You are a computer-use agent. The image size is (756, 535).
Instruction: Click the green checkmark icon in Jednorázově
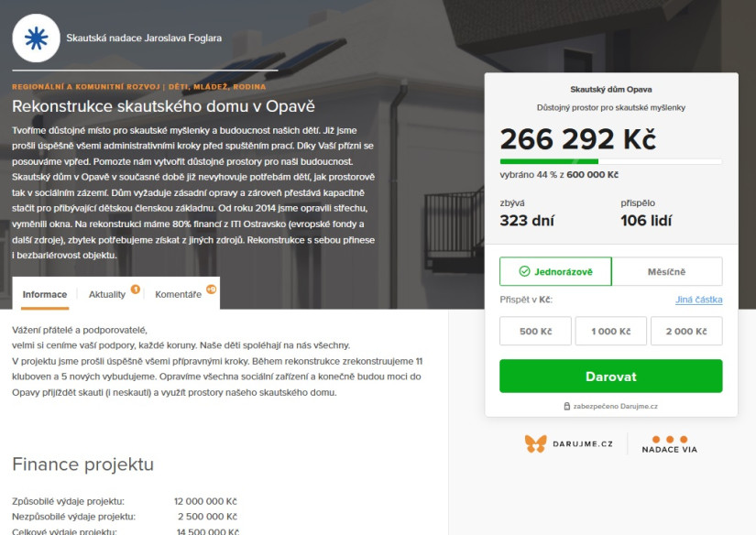pyautogui.click(x=524, y=271)
